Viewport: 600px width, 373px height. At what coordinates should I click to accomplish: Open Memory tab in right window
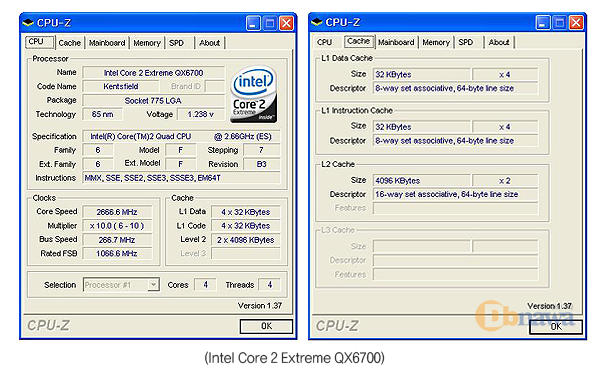click(436, 42)
